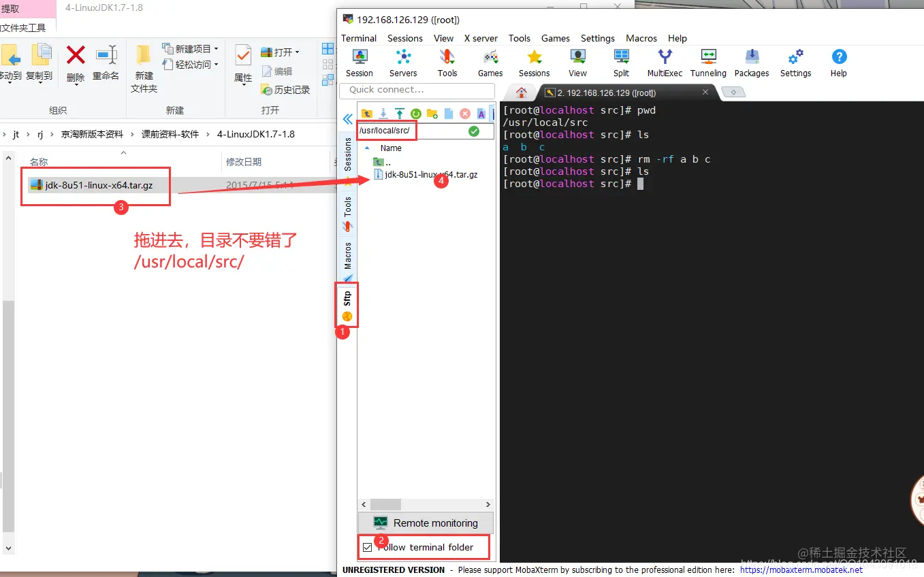
Task: Click 编辑 edit in Explorer ribbon
Action: coord(276,71)
